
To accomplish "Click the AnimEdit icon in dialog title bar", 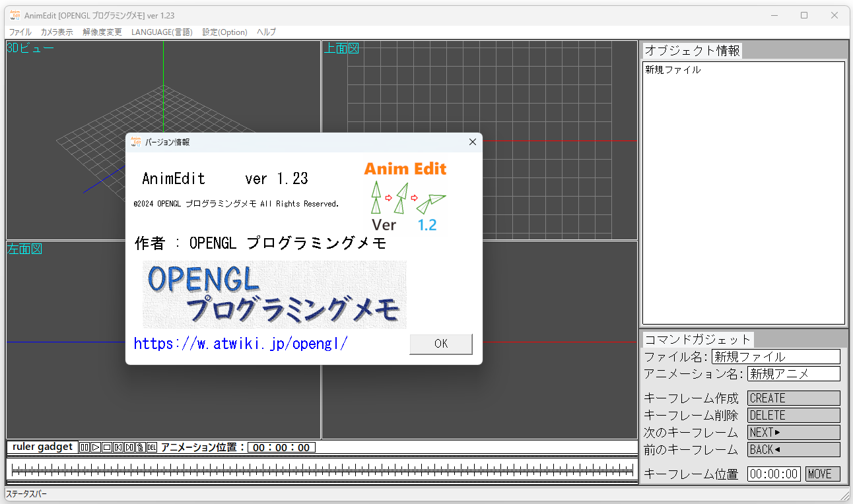I will click(x=136, y=142).
